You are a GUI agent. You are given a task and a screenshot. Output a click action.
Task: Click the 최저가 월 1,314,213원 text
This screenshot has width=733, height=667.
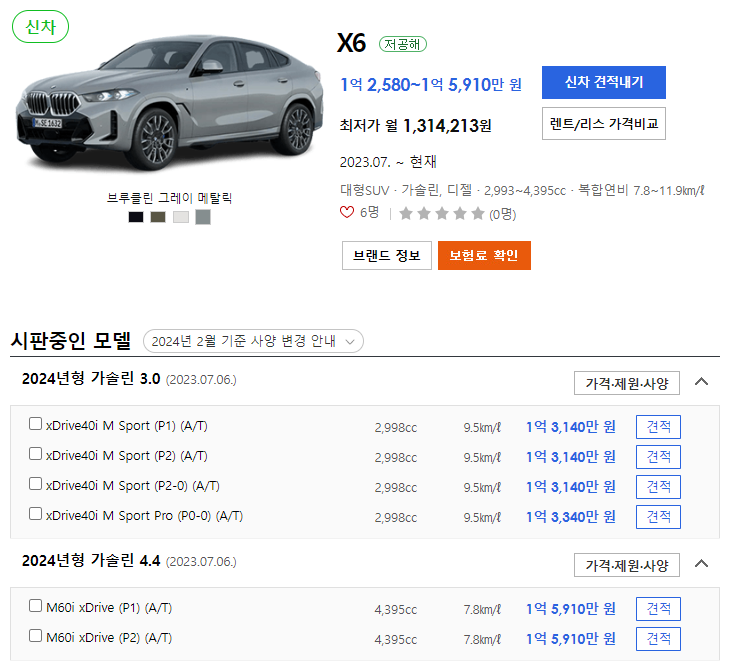point(416,125)
